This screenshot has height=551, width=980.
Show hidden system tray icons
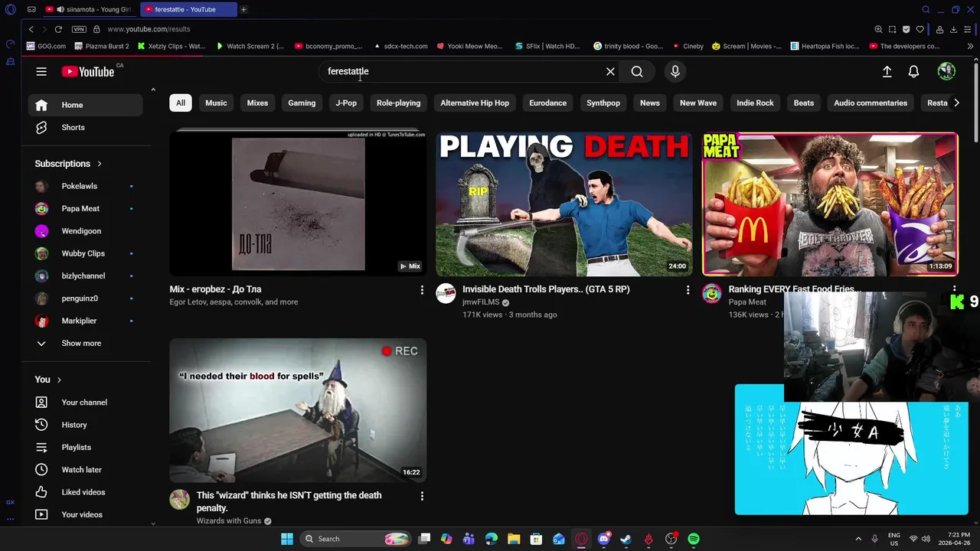[858, 539]
